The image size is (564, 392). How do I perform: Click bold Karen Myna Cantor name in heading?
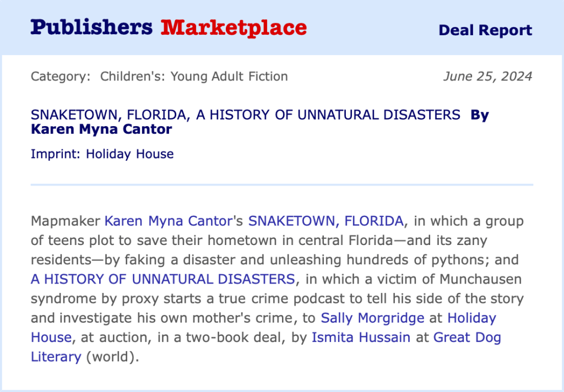click(102, 130)
